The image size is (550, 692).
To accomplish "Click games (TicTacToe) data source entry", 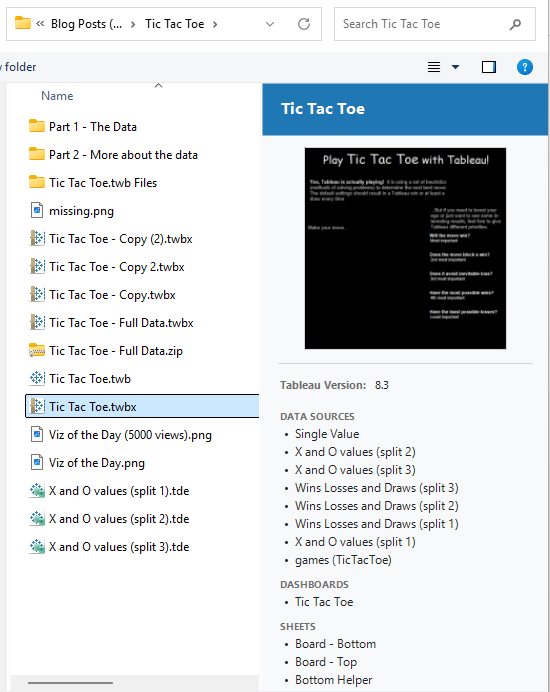I will click(343, 560).
